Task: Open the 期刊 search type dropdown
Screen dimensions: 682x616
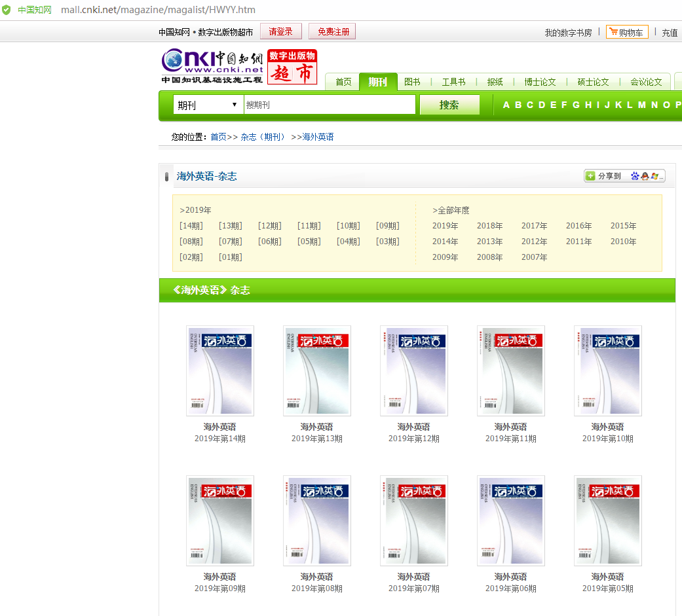Action: point(208,105)
